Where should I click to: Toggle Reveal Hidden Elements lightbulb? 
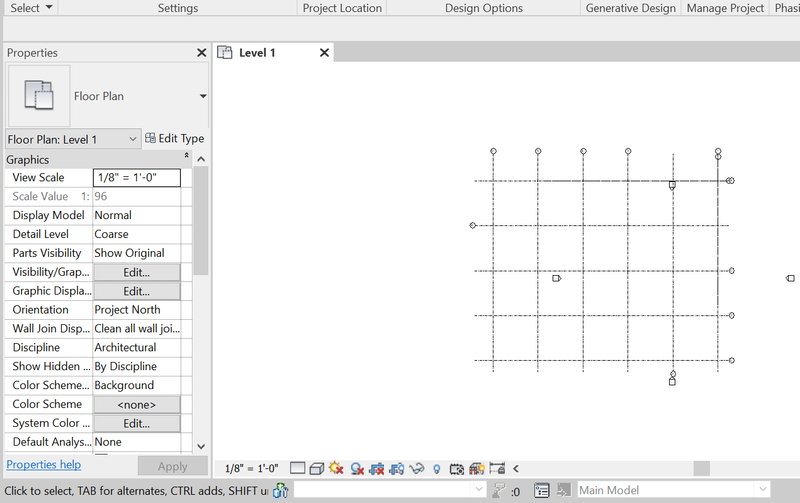point(437,468)
